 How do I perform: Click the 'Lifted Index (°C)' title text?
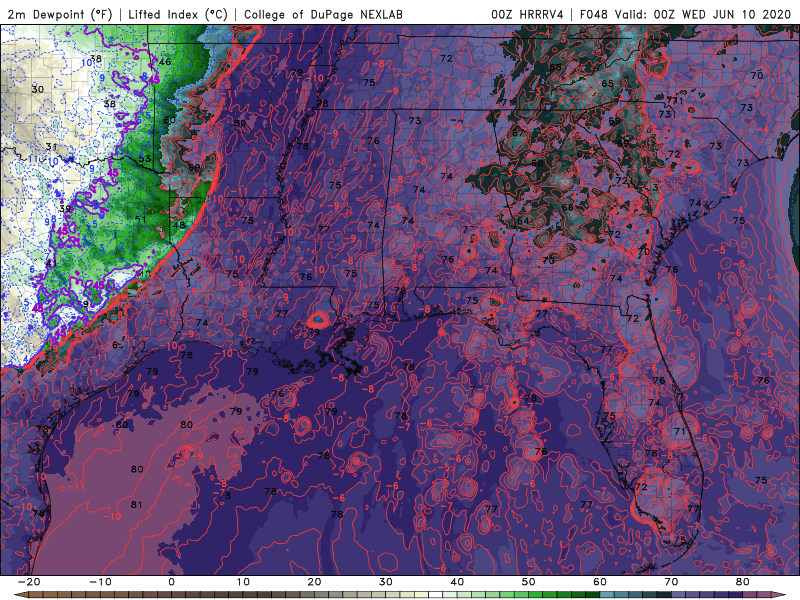pyautogui.click(x=178, y=14)
